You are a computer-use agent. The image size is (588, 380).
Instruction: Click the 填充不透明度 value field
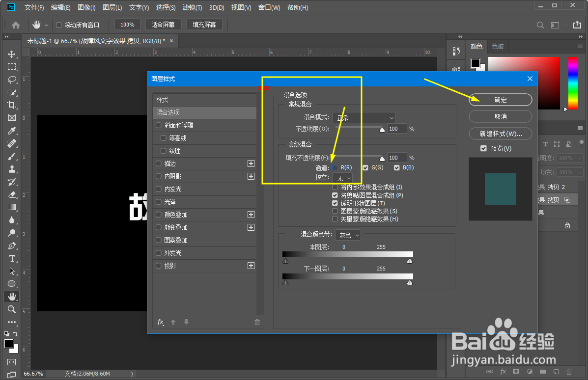[x=396, y=157]
